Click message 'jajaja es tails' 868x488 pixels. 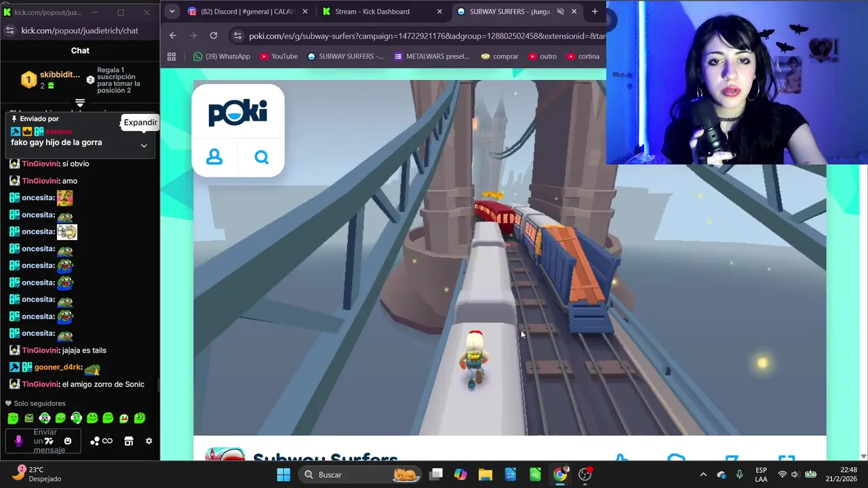pyautogui.click(x=84, y=350)
